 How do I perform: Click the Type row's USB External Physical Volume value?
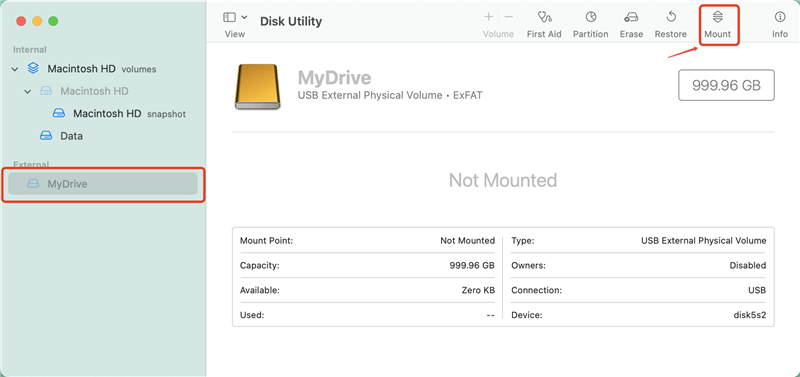(x=704, y=240)
